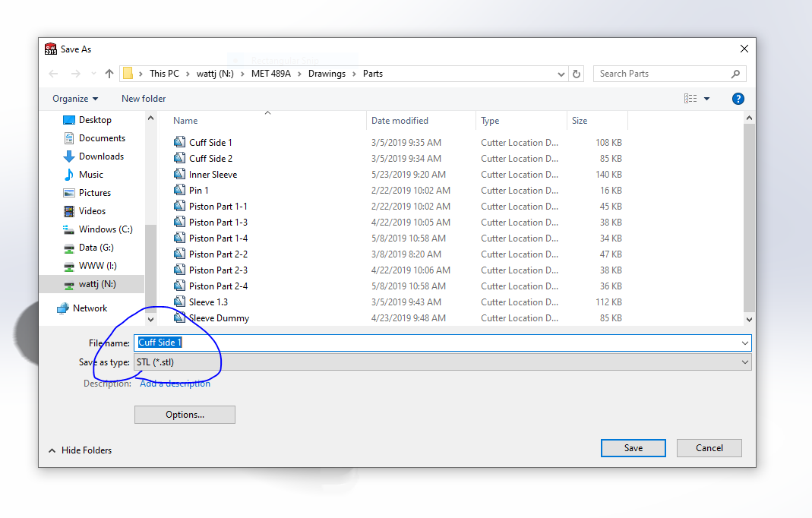Open the Organize menu

(75, 99)
